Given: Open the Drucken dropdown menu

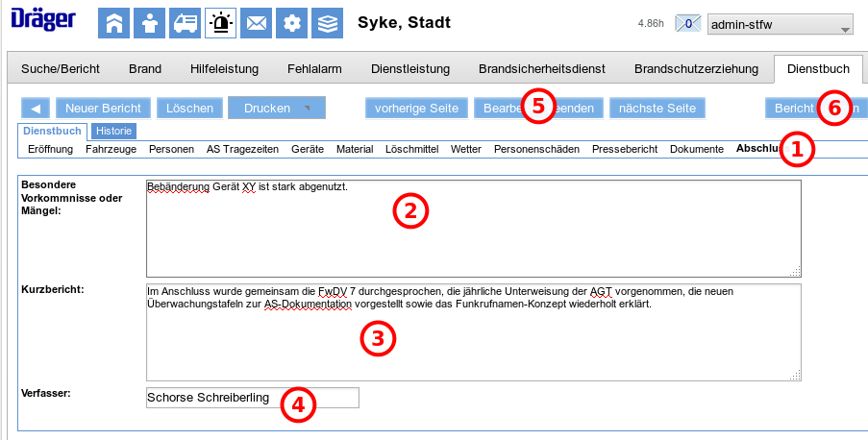Looking at the screenshot, I should pyautogui.click(x=276, y=109).
